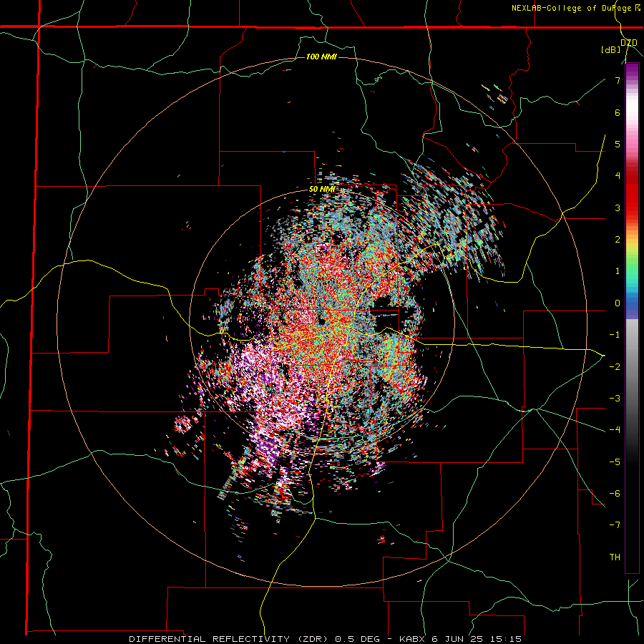The image size is (644, 644).
Task: Click the 0.5 DEG elevation text
Action: 356,639
